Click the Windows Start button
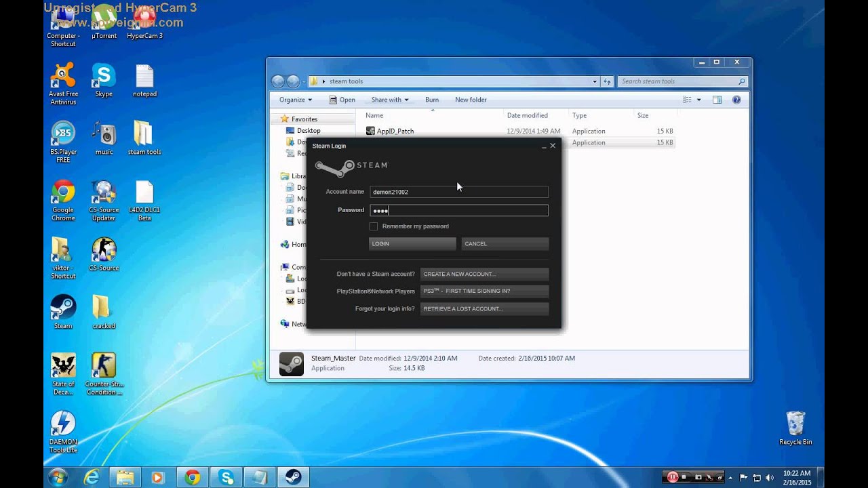Viewport: 868px width, 488px height. (58, 477)
